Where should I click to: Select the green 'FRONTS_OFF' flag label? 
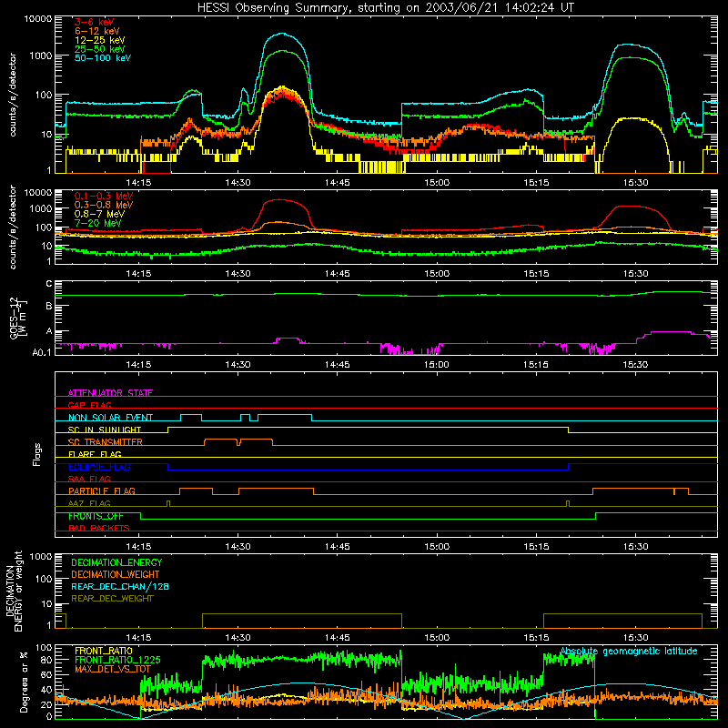click(96, 516)
